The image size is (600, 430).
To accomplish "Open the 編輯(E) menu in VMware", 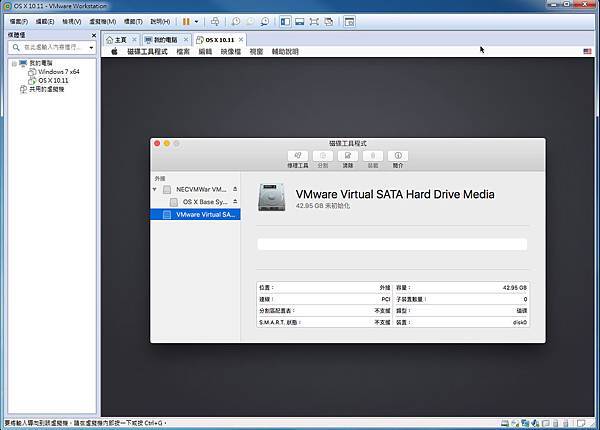I will click(45, 22).
